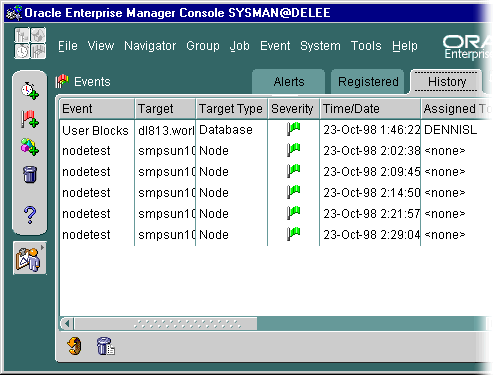Open the Help menu
This screenshot has height=375, width=498.
coord(405,46)
